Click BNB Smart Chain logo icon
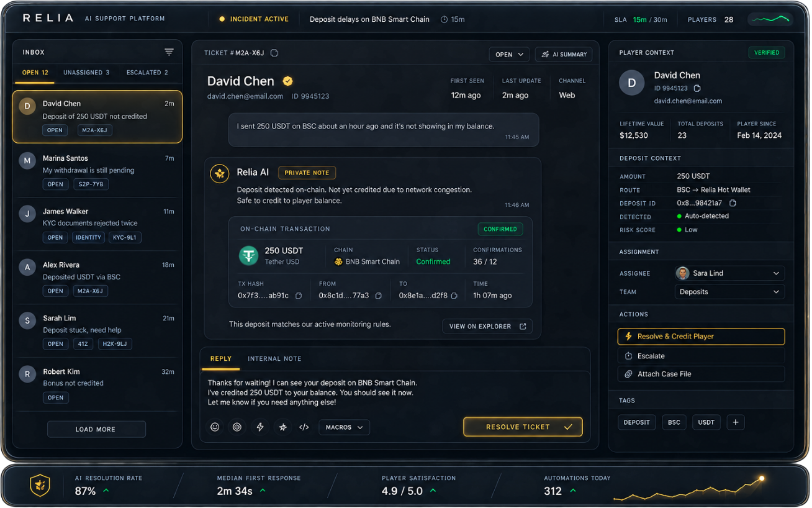The width and height of the screenshot is (812, 508). coord(338,262)
